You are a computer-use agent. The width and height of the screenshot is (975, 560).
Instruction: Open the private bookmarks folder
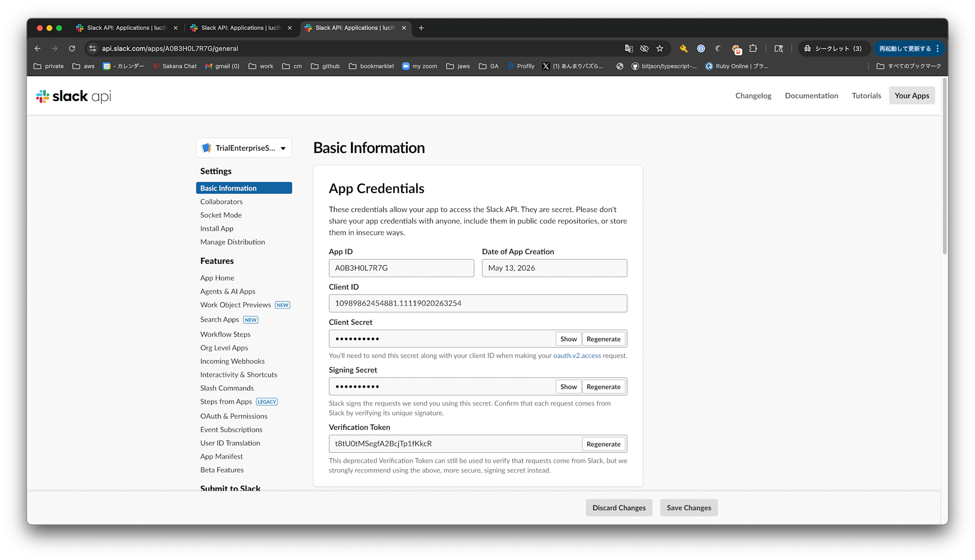(x=48, y=66)
